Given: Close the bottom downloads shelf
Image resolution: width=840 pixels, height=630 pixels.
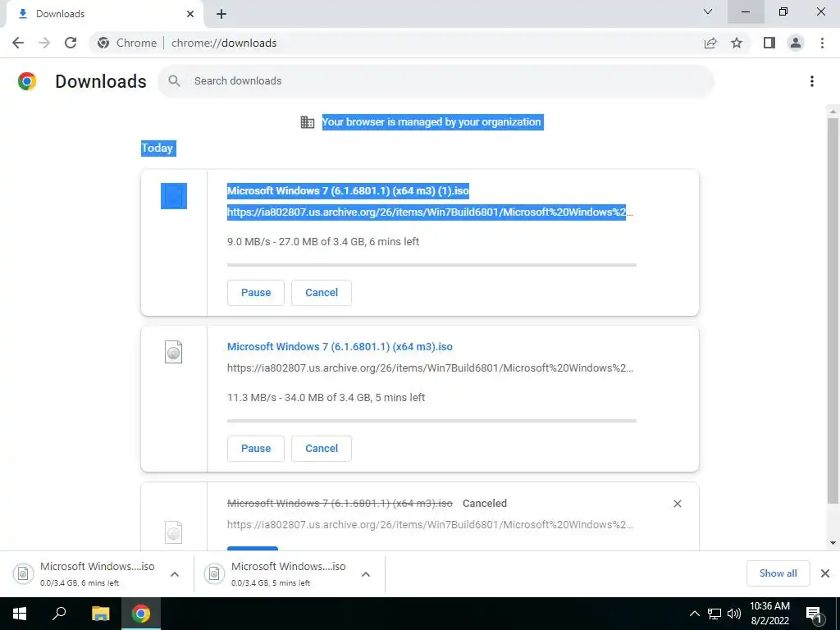Looking at the screenshot, I should coord(825,573).
